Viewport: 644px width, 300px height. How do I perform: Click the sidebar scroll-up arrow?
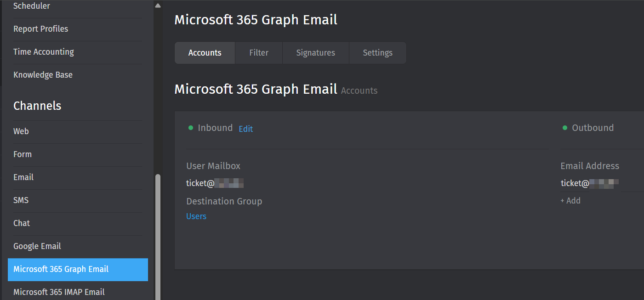158,6
